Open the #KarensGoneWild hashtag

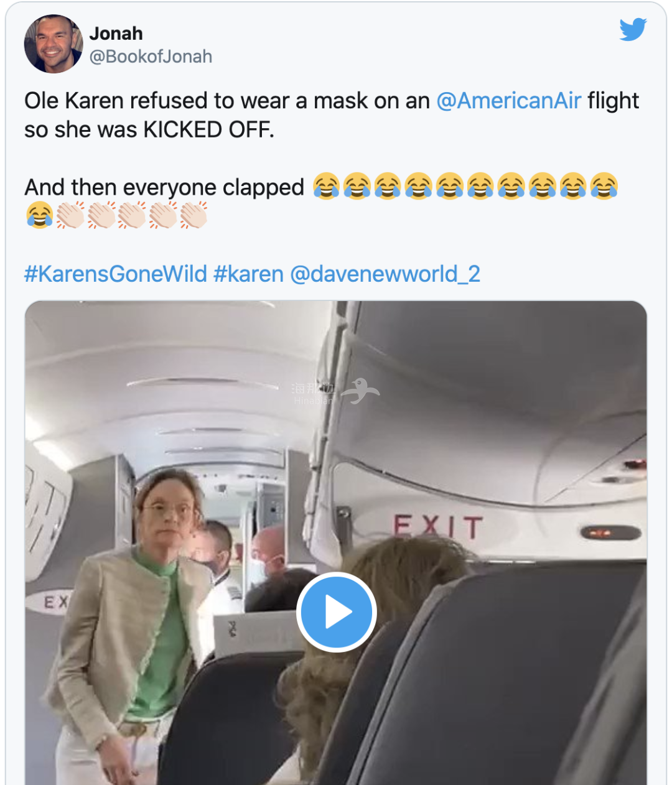(x=115, y=274)
